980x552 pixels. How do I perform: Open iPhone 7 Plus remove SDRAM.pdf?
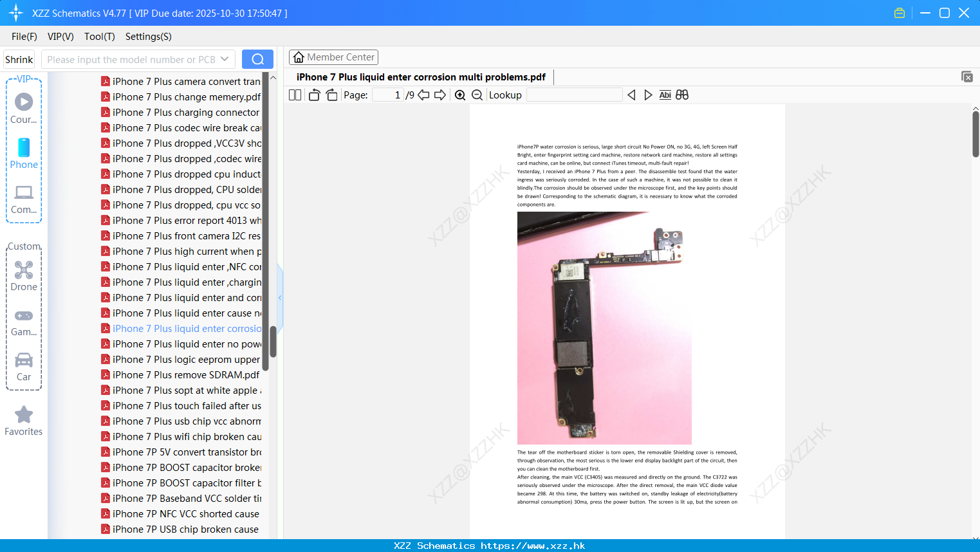pyautogui.click(x=181, y=374)
